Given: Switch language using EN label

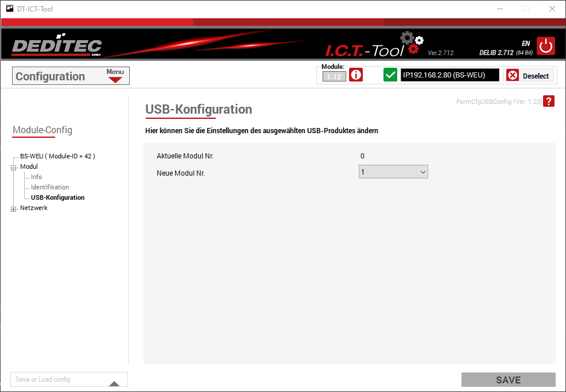Looking at the screenshot, I should tap(525, 43).
